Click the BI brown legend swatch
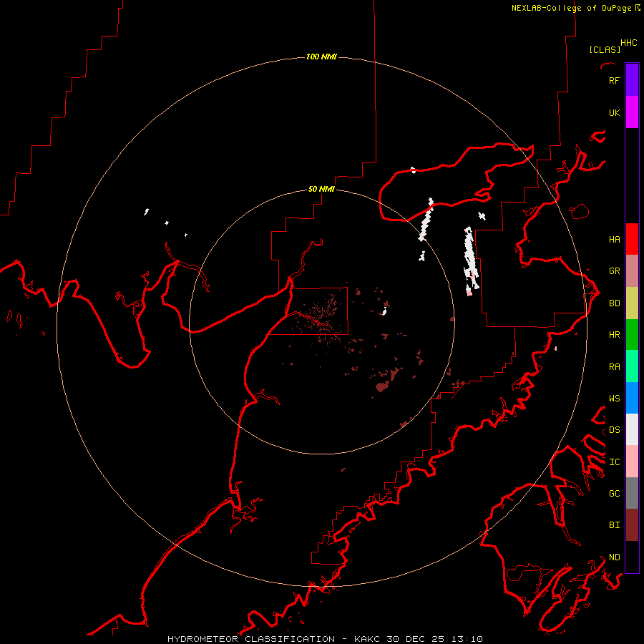 632,525
